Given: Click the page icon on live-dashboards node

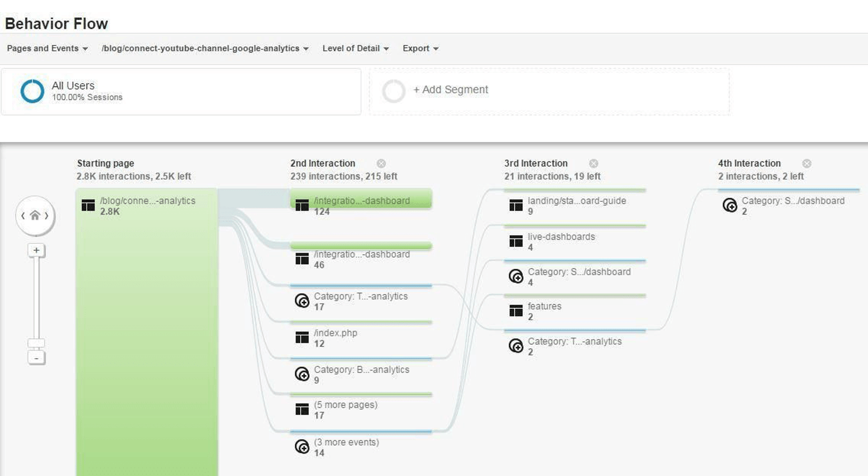Looking at the screenshot, I should pos(515,241).
